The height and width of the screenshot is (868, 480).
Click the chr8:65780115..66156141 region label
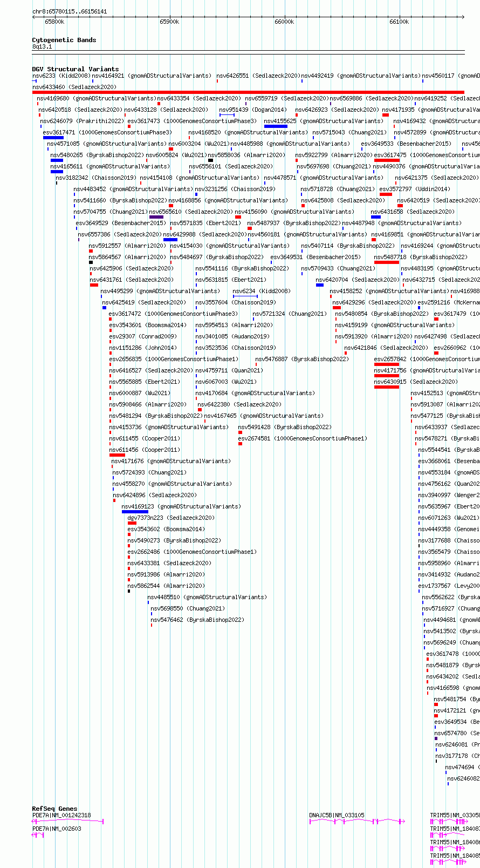pyautogui.click(x=70, y=11)
